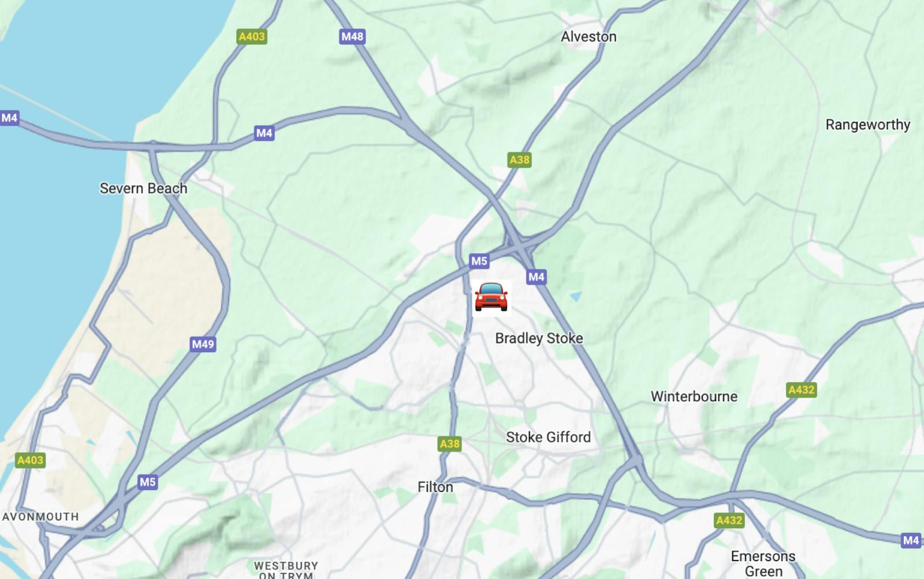This screenshot has height=579, width=924.
Task: Click the M48 motorway shield
Action: (x=352, y=36)
